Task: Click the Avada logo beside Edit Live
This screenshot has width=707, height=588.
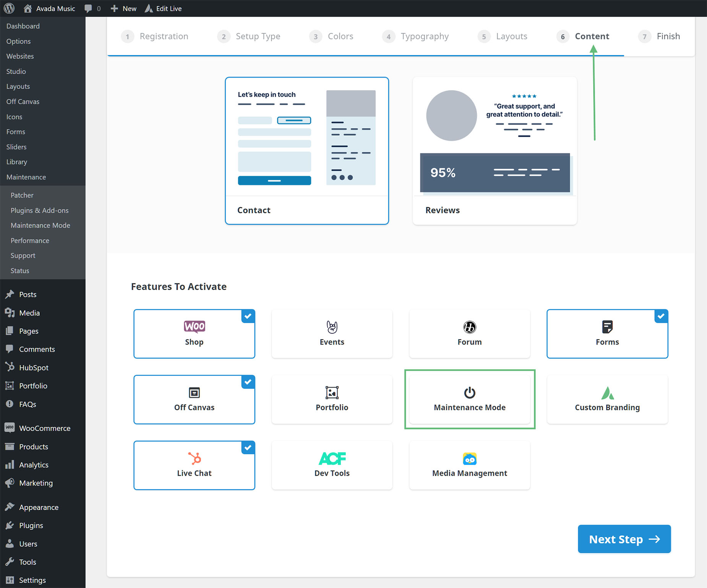Action: pyautogui.click(x=149, y=8)
